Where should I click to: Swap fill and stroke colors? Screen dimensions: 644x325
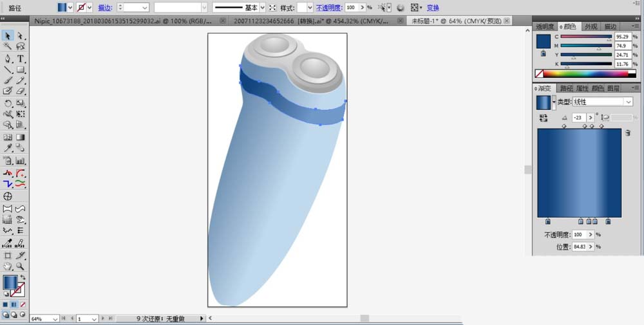[23, 277]
